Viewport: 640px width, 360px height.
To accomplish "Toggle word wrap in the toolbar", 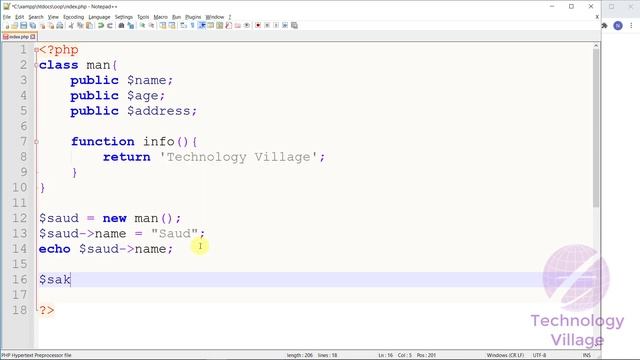I will [183, 26].
